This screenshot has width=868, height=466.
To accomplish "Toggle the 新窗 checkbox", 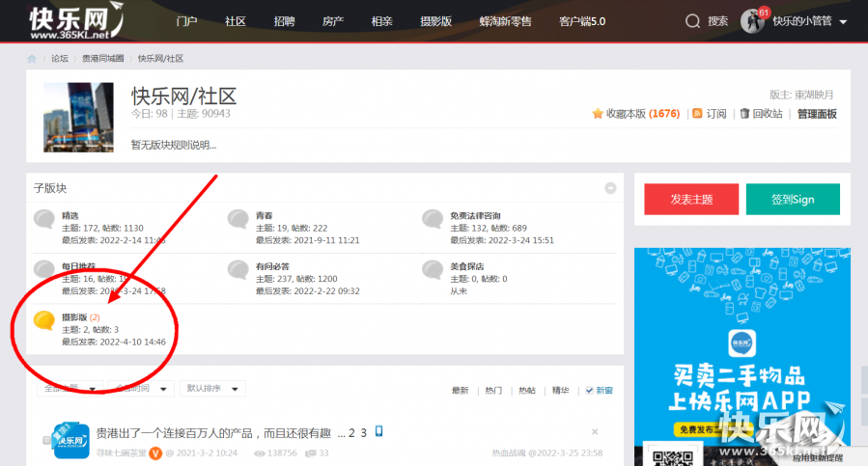I will click(x=589, y=391).
